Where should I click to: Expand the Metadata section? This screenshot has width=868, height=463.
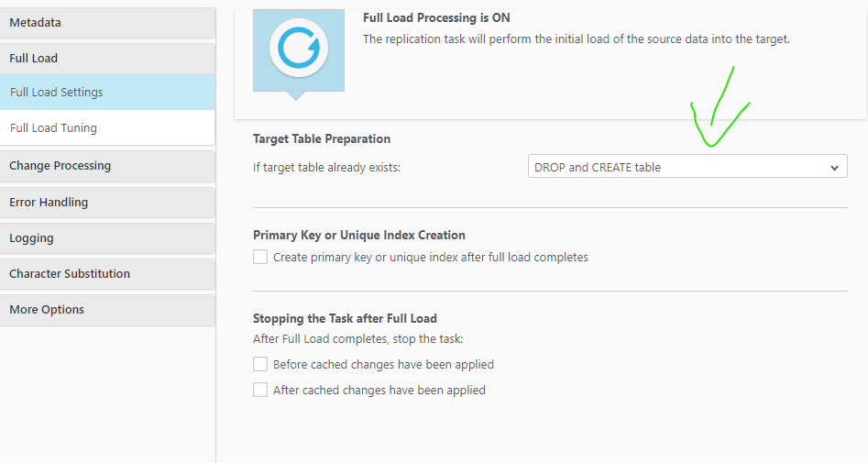pyautogui.click(x=107, y=22)
